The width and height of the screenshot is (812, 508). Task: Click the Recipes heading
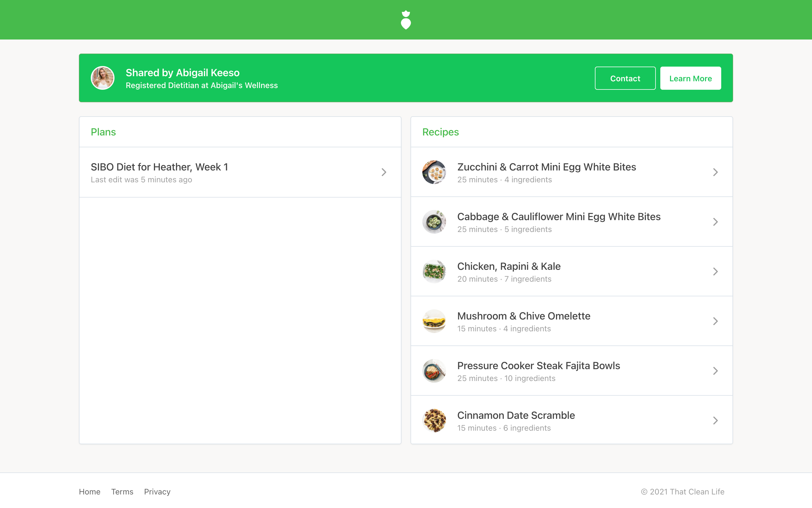pyautogui.click(x=441, y=132)
